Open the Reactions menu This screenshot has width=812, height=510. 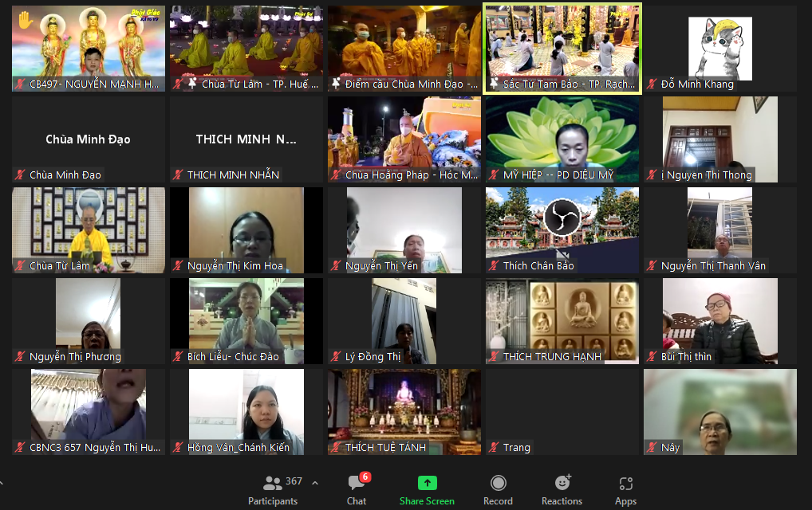click(x=562, y=489)
